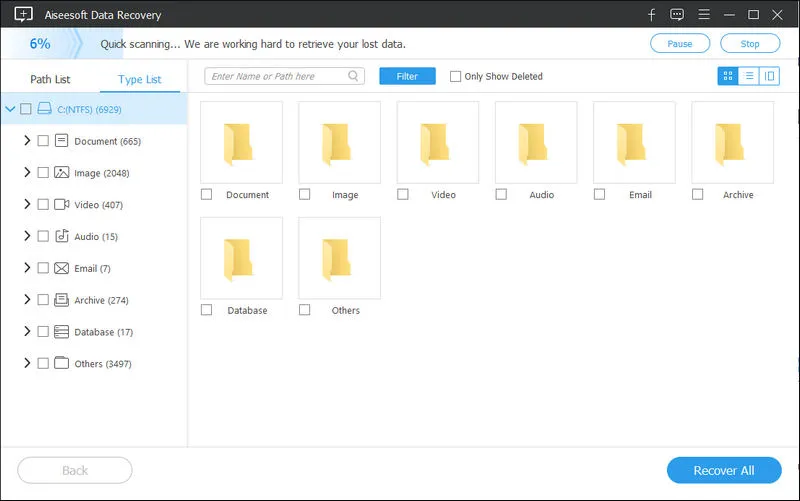Open the Others folder thumbnail
800x501 pixels.
click(339, 258)
